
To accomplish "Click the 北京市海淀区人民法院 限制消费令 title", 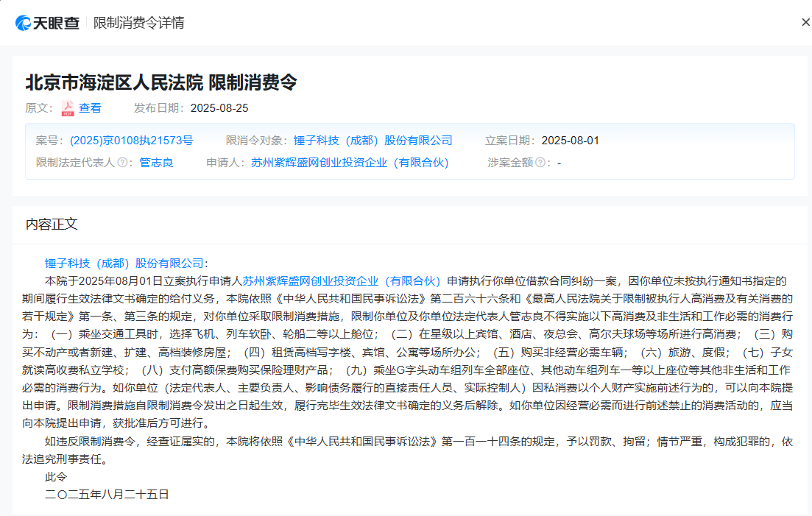I will click(x=161, y=82).
